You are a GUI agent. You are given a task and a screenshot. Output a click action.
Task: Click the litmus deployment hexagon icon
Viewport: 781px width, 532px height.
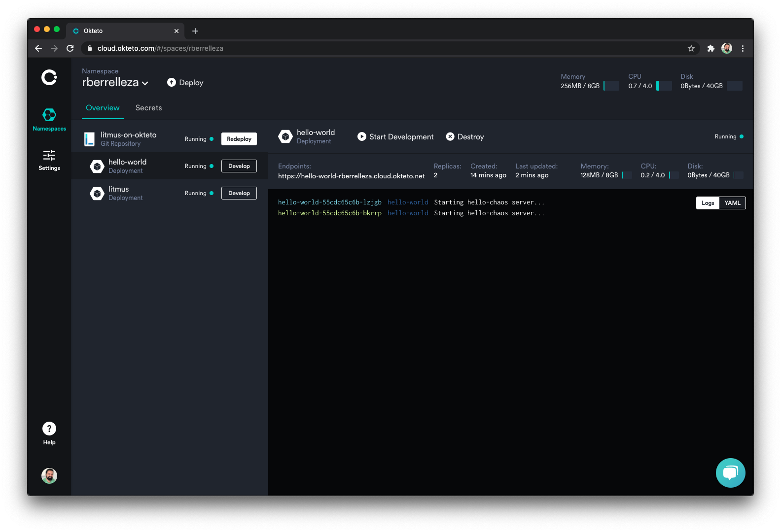point(97,194)
